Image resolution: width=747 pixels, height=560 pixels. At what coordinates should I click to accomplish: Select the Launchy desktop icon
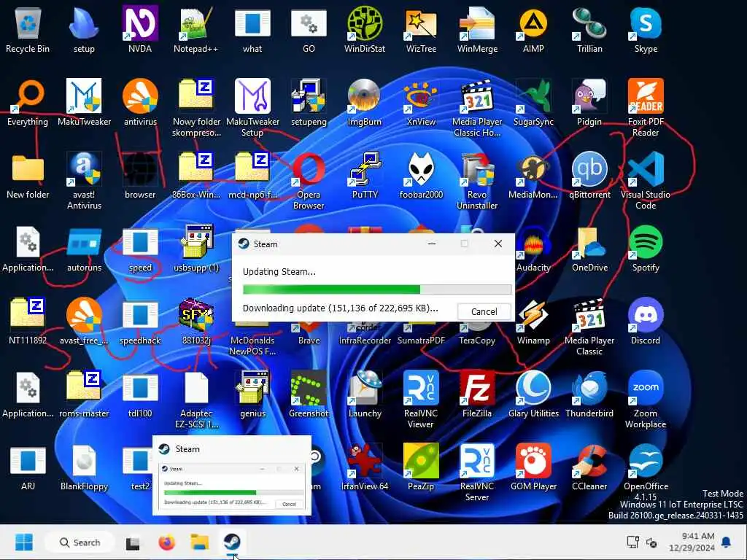(365, 394)
